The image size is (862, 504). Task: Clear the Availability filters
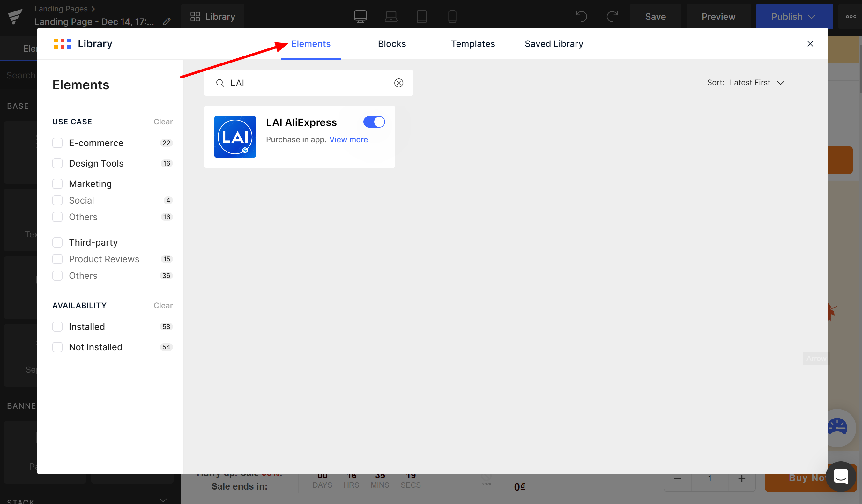(163, 305)
